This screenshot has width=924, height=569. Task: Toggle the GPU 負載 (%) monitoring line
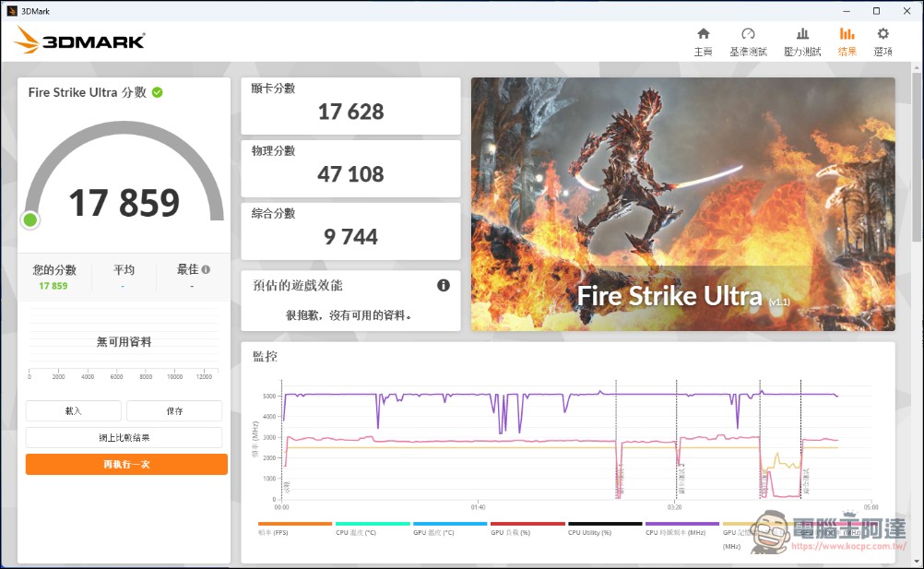509,530
